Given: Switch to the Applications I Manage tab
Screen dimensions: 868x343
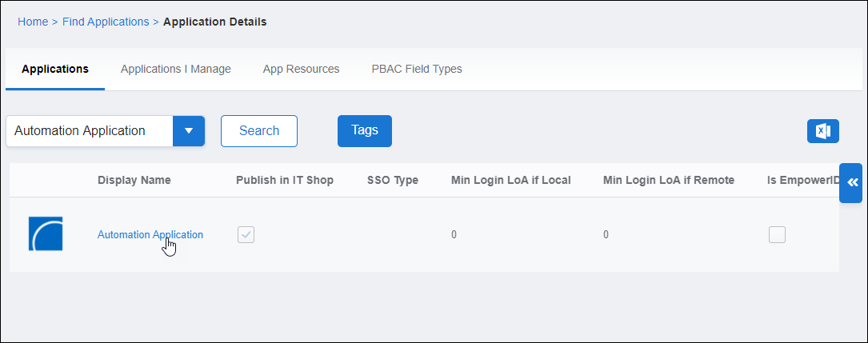Looking at the screenshot, I should click(x=176, y=69).
